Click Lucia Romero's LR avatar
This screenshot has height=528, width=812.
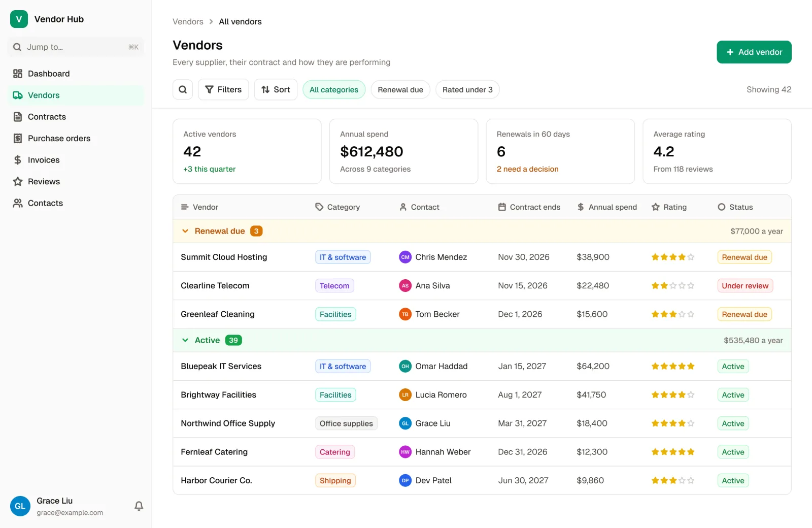pyautogui.click(x=405, y=395)
